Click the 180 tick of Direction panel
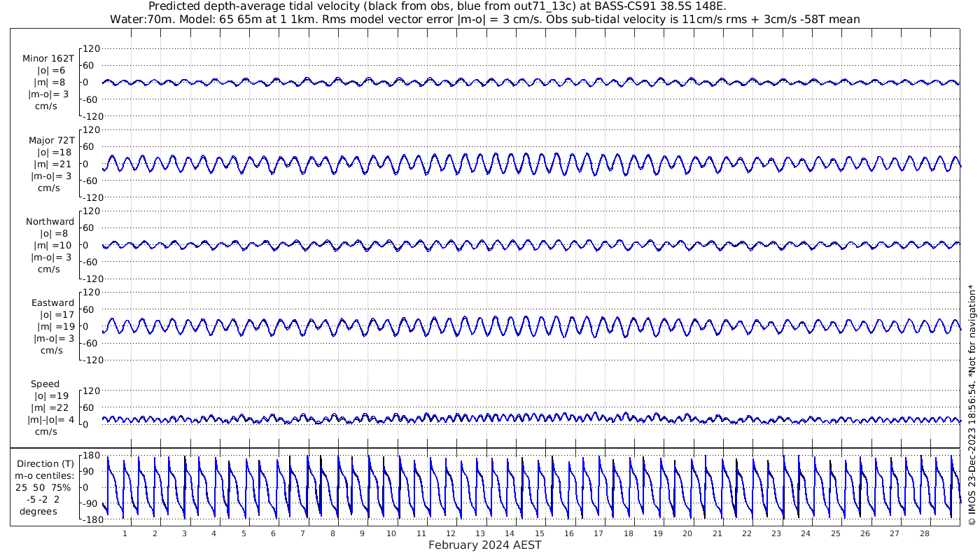980x560 pixels. [91, 455]
